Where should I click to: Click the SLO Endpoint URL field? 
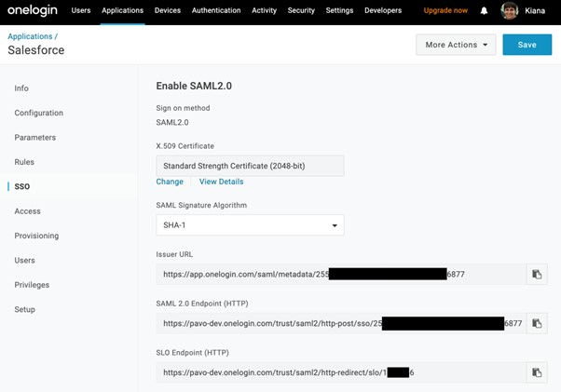point(341,372)
